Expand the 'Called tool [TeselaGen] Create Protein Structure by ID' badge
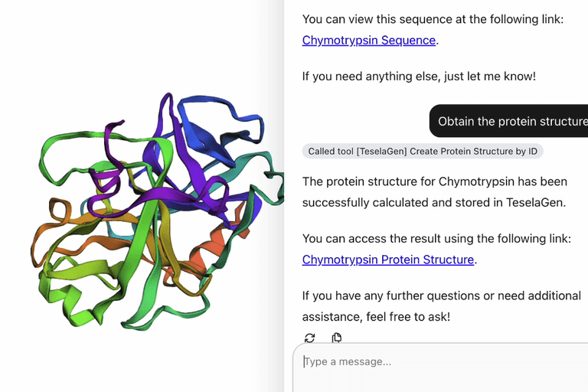Screen dimensions: 588x392 (422, 151)
